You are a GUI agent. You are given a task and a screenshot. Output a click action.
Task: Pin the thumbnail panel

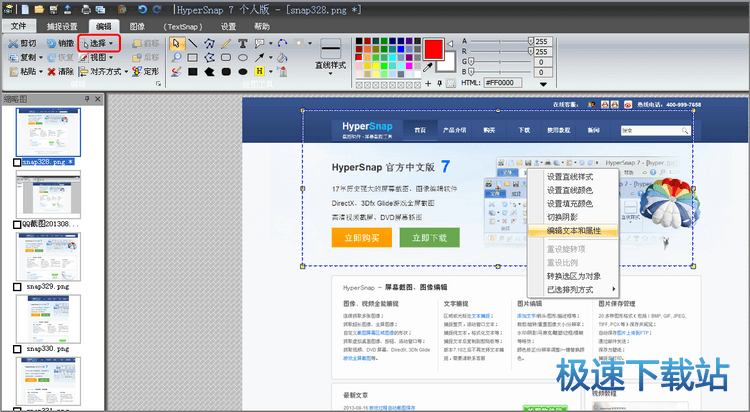[87, 99]
